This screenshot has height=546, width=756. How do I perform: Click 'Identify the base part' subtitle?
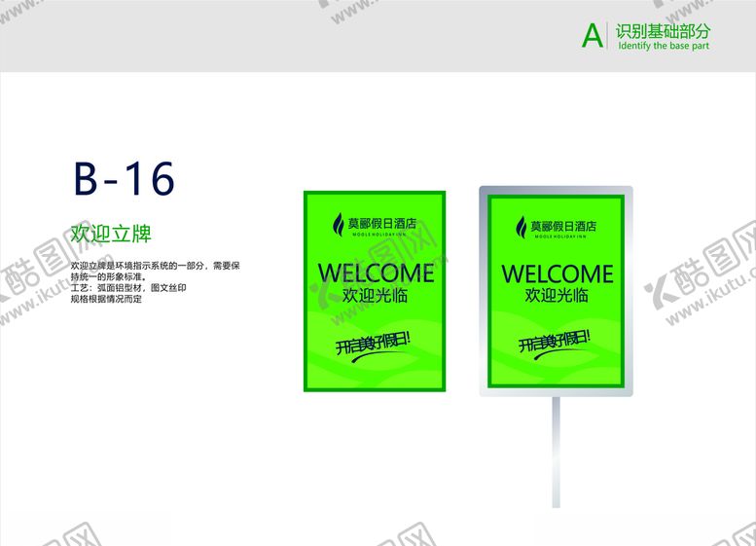664,46
